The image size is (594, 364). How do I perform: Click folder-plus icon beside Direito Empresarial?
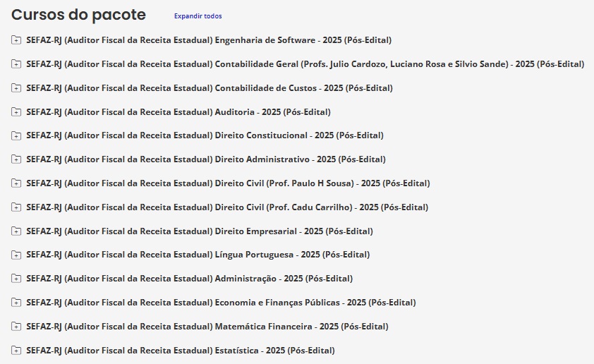point(16,231)
